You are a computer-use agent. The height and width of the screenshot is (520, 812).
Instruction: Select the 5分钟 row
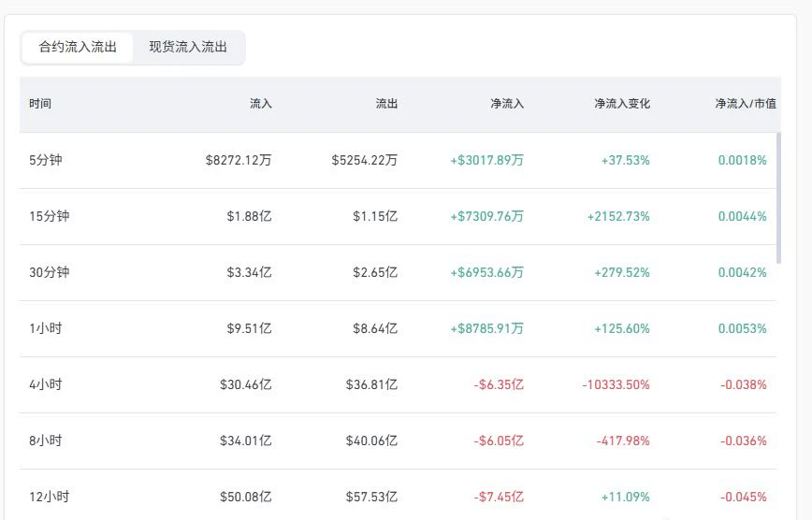398,160
